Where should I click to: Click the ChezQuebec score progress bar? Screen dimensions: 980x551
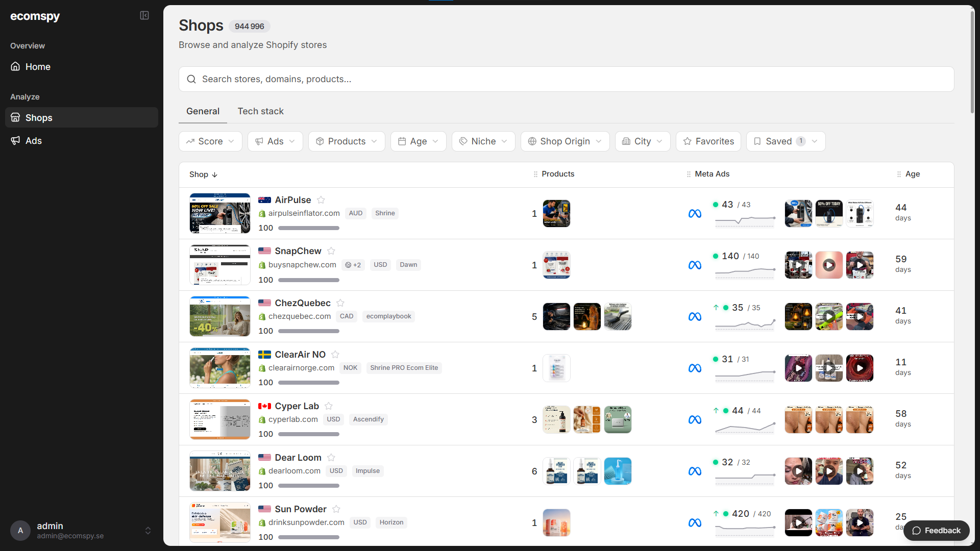pos(309,331)
